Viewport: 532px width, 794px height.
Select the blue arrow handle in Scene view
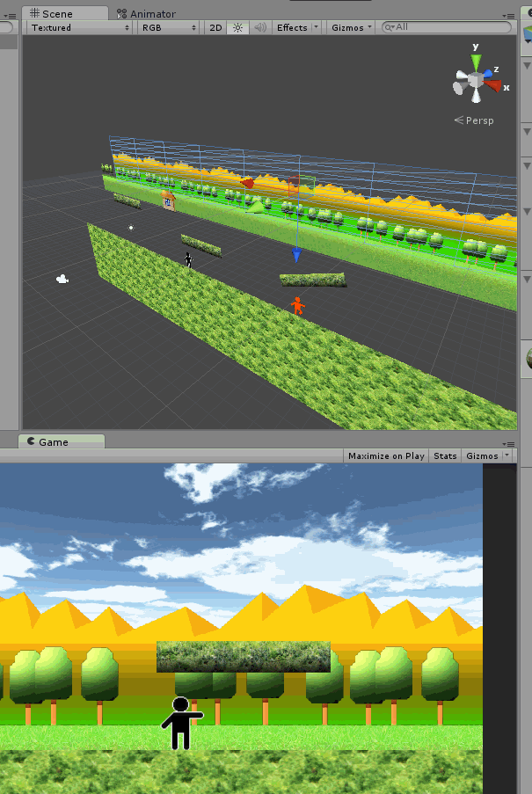[x=296, y=255]
